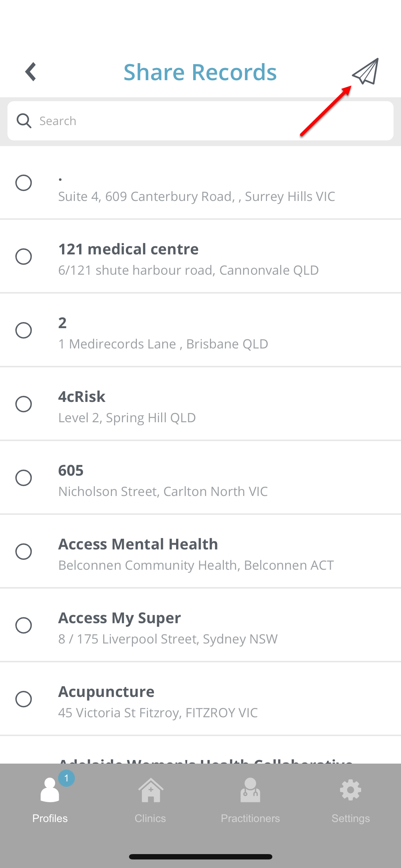The height and width of the screenshot is (868, 401).
Task: Open the Clinics house icon
Action: click(x=150, y=790)
